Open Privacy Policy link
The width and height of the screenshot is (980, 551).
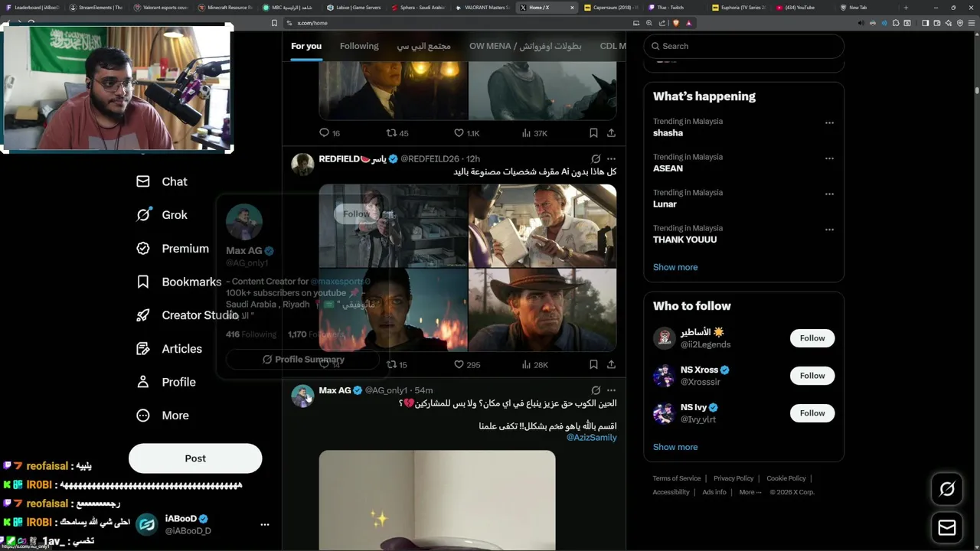733,478
